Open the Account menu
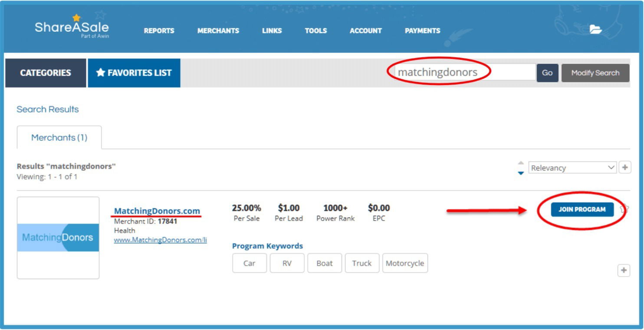 pyautogui.click(x=366, y=31)
